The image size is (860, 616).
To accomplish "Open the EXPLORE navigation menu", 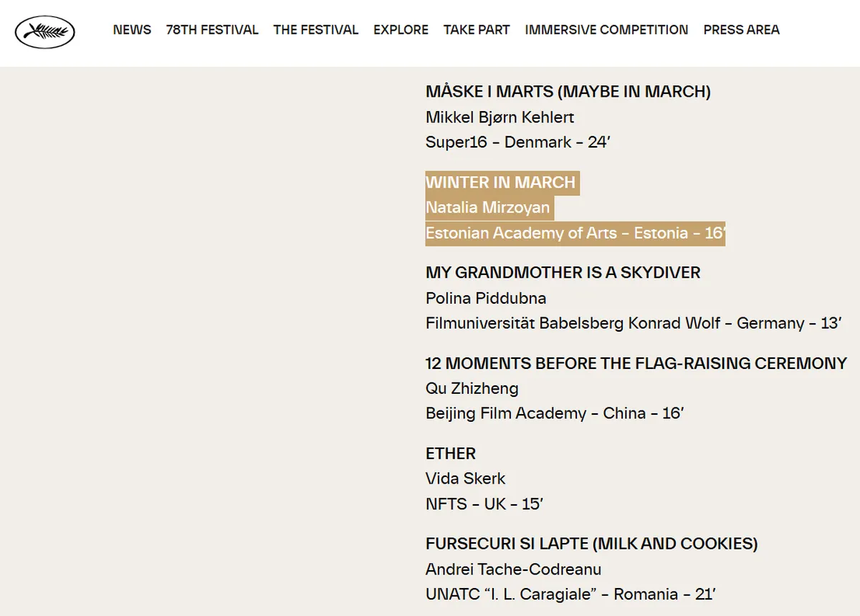I will (x=401, y=30).
